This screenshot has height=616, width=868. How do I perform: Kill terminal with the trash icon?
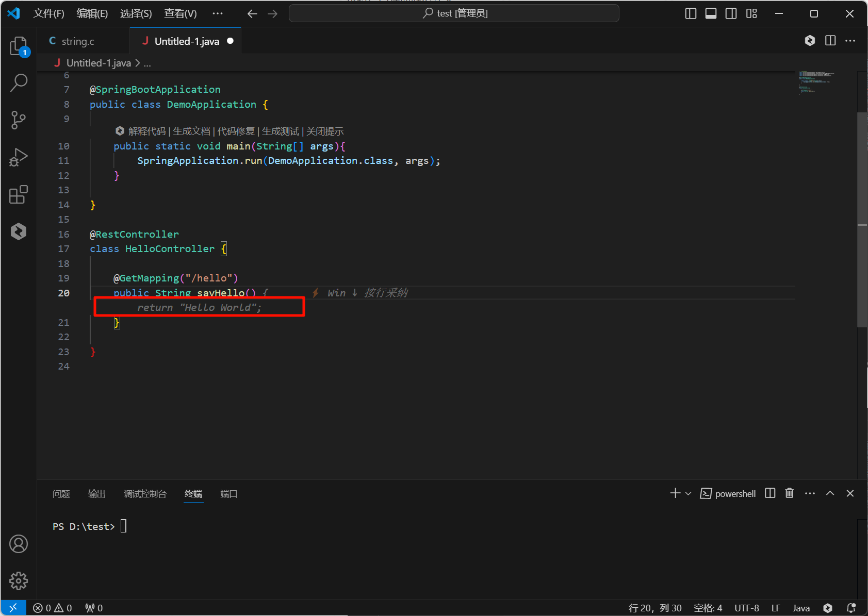(x=789, y=493)
